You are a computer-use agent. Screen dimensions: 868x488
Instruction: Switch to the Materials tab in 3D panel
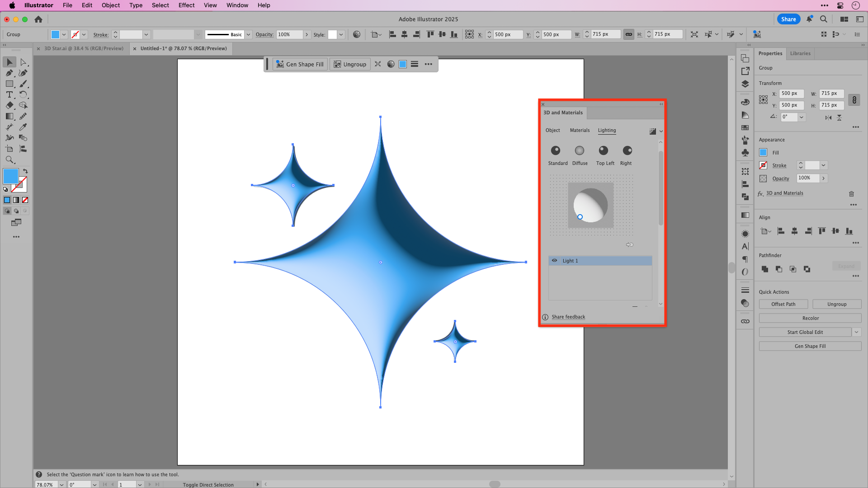pos(580,130)
